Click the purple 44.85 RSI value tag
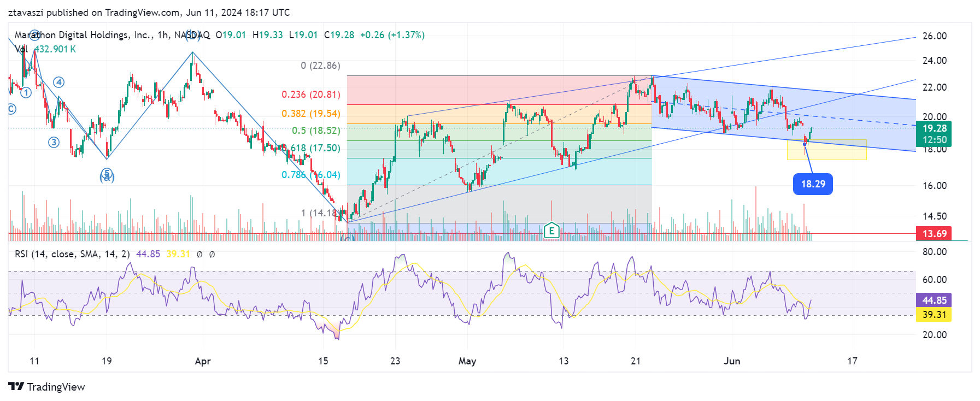The width and height of the screenshot is (980, 401). [934, 300]
